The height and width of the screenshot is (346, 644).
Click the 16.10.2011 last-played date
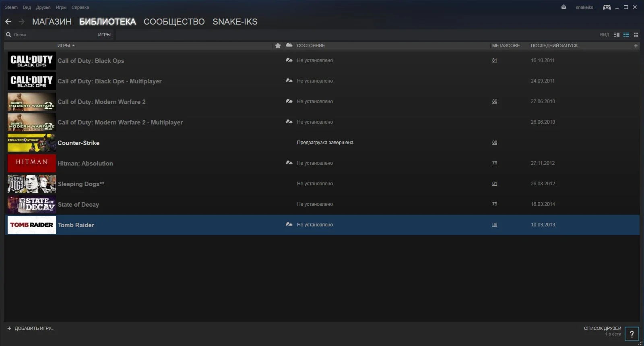[543, 60]
